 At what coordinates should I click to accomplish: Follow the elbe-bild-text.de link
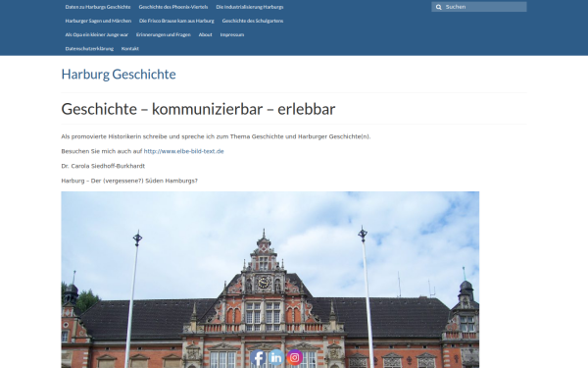184,151
